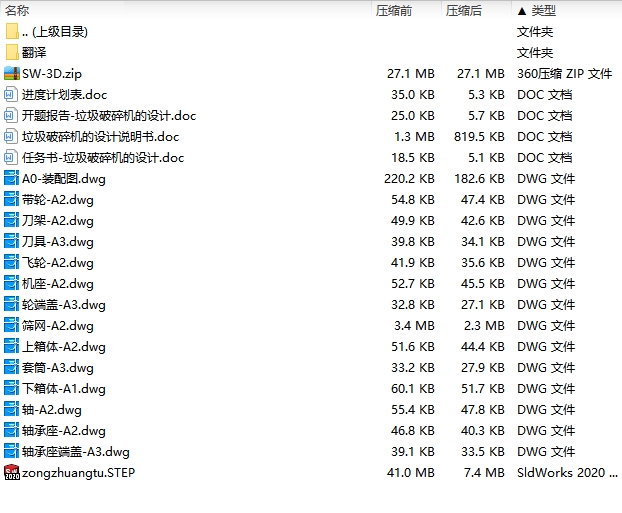The height and width of the screenshot is (513, 622).
Task: Click the 7.4 MB compressed size value
Action: point(484,473)
